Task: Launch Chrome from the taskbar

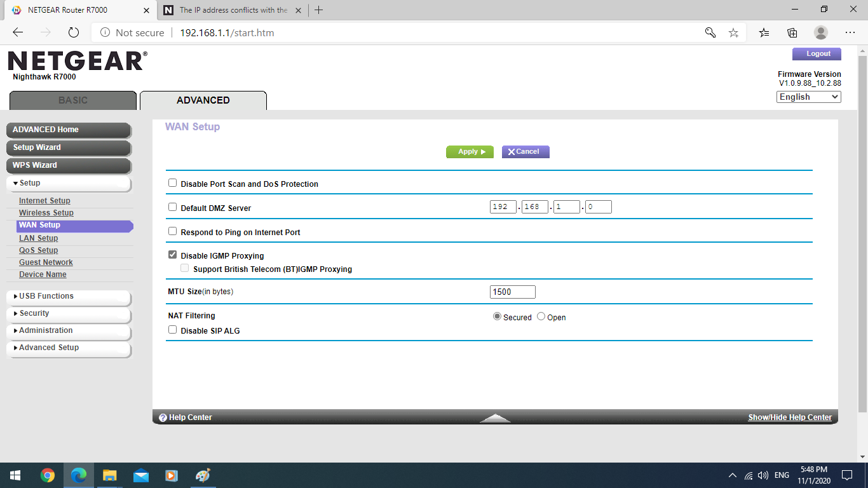Action: (x=47, y=475)
